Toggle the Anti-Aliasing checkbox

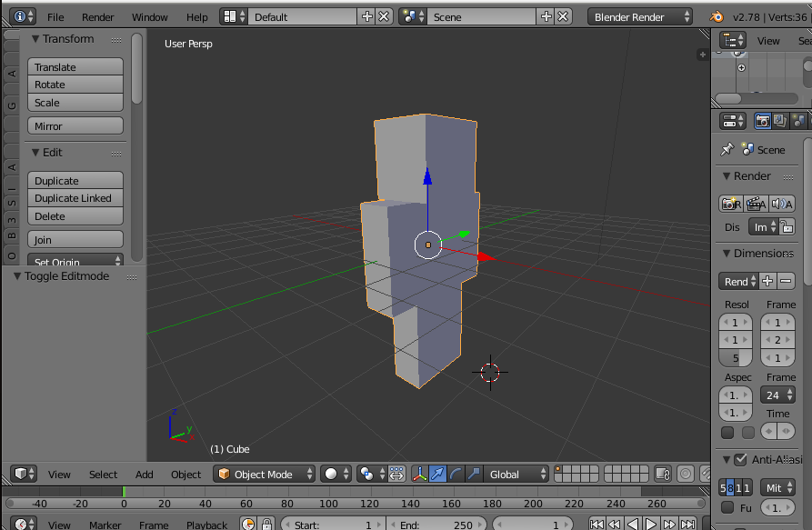click(740, 460)
